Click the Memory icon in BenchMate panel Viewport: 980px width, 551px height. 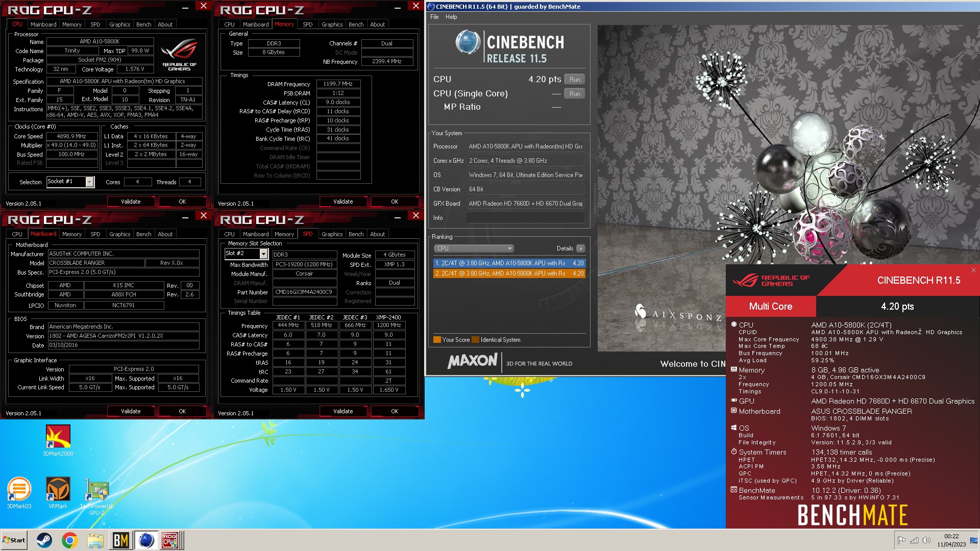pyautogui.click(x=734, y=369)
